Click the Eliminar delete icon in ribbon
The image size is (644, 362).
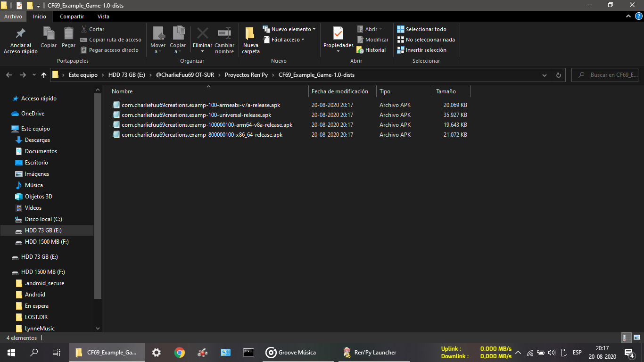click(x=202, y=34)
